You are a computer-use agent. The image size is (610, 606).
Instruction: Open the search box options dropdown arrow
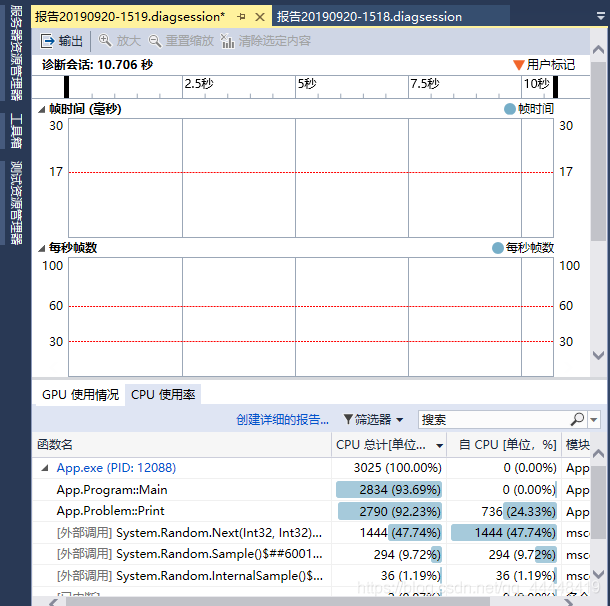pyautogui.click(x=594, y=420)
